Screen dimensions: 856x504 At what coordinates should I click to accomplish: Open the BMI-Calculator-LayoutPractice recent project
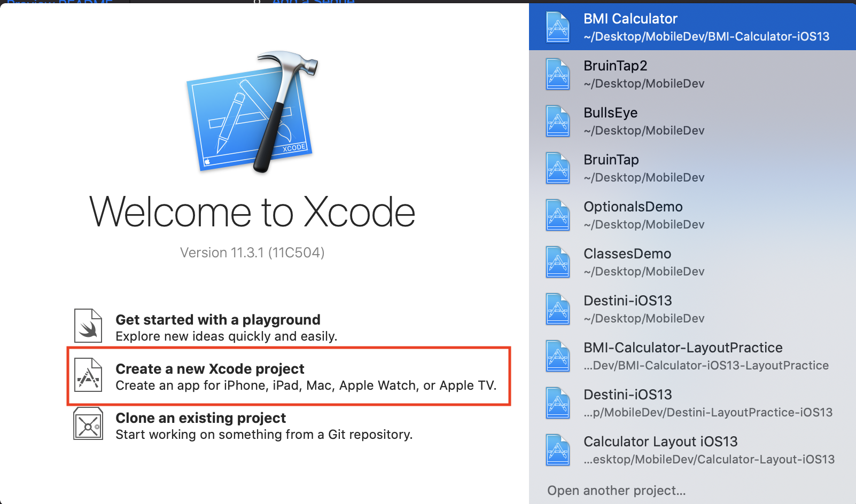[x=692, y=356]
